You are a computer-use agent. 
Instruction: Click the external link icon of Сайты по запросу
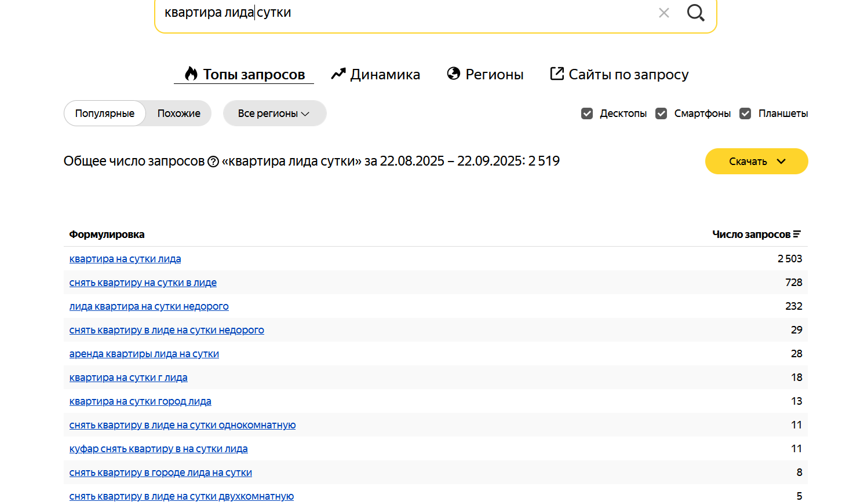tap(557, 74)
